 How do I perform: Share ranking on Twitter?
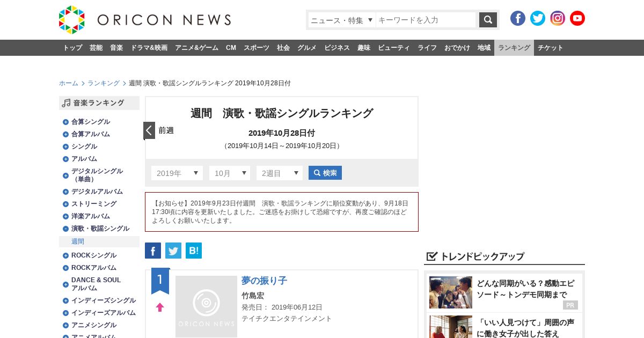click(173, 251)
